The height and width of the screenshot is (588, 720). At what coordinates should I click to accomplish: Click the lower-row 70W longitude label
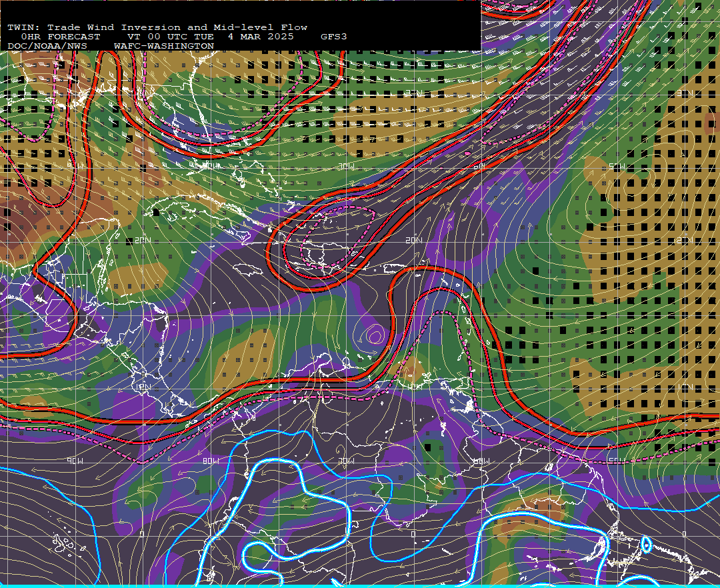pos(346,461)
